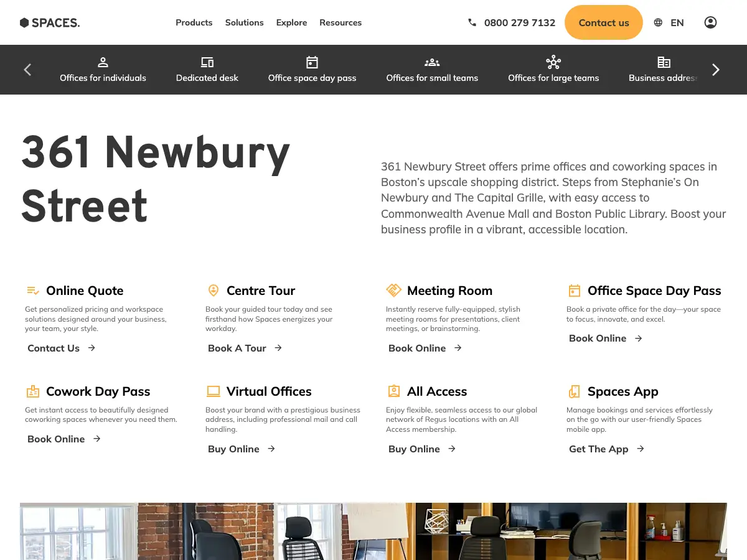Viewport: 747px width, 560px height.
Task: Click the Spaces App heading text
Action: click(x=623, y=391)
